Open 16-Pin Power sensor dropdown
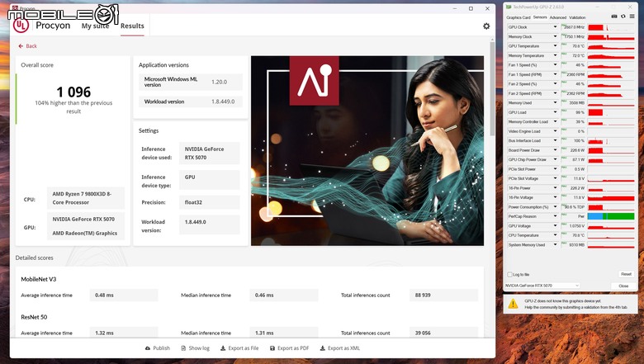Viewport: 644px width, 364px height. coord(555,188)
